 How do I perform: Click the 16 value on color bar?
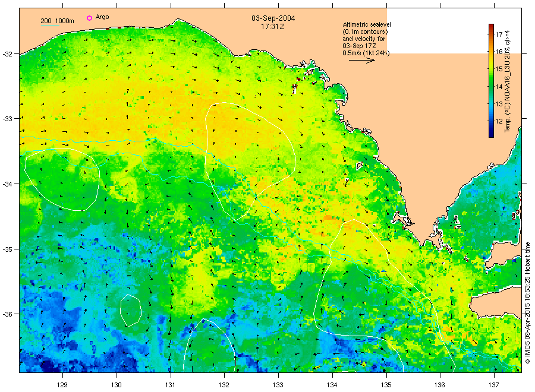pyautogui.click(x=499, y=52)
